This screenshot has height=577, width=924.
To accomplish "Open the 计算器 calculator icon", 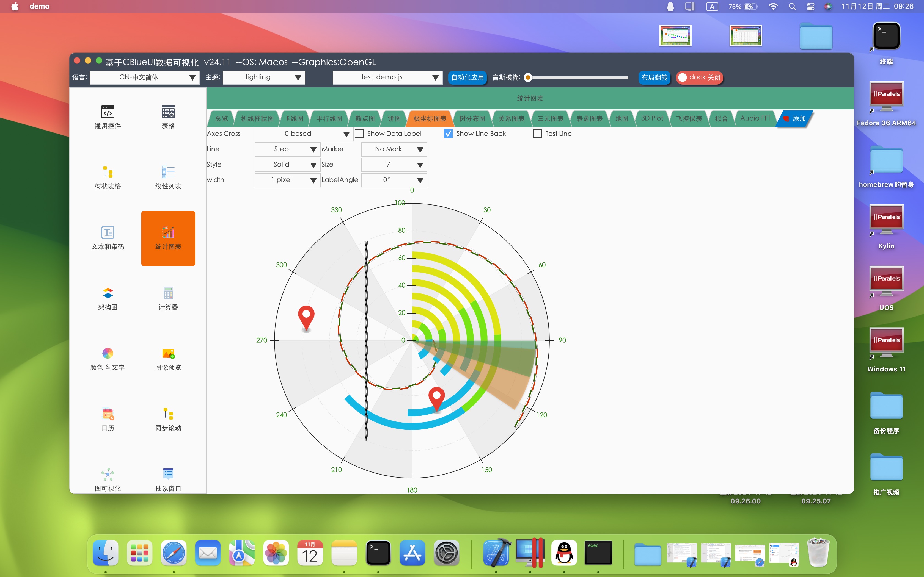I will [168, 293].
